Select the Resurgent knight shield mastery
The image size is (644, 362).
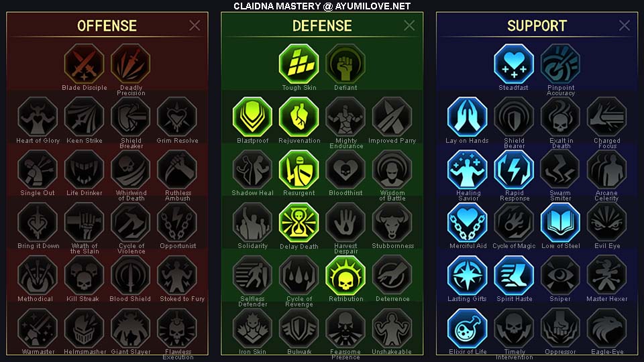(x=299, y=169)
